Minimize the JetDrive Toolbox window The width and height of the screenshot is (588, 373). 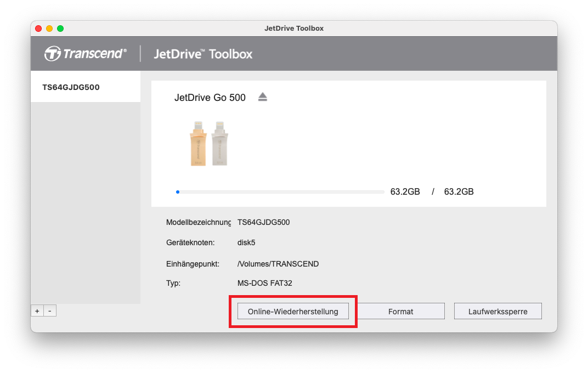49,29
